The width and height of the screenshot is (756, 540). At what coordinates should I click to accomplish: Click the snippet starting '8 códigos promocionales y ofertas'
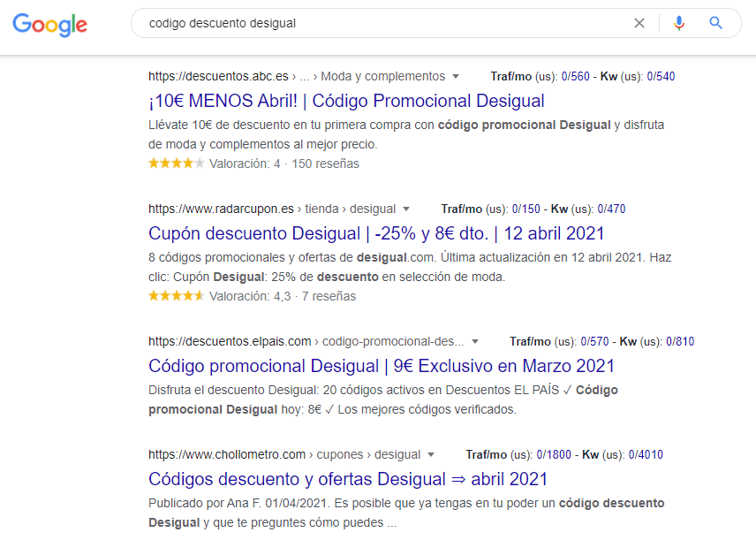pyautogui.click(x=410, y=267)
